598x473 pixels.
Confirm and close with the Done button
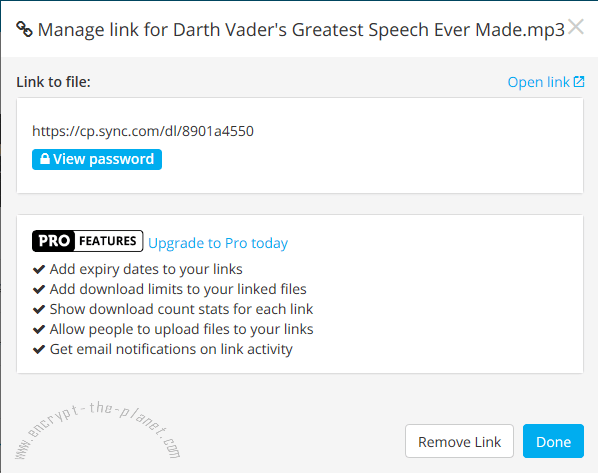point(553,441)
